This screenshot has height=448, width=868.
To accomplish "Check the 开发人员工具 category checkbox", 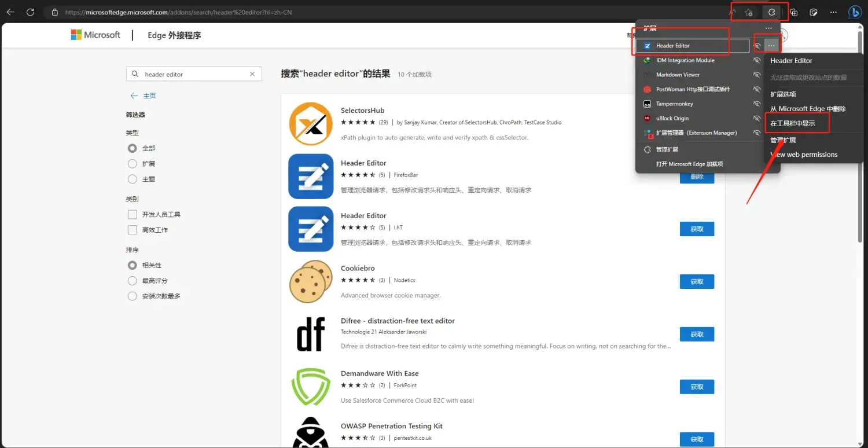I will click(132, 214).
